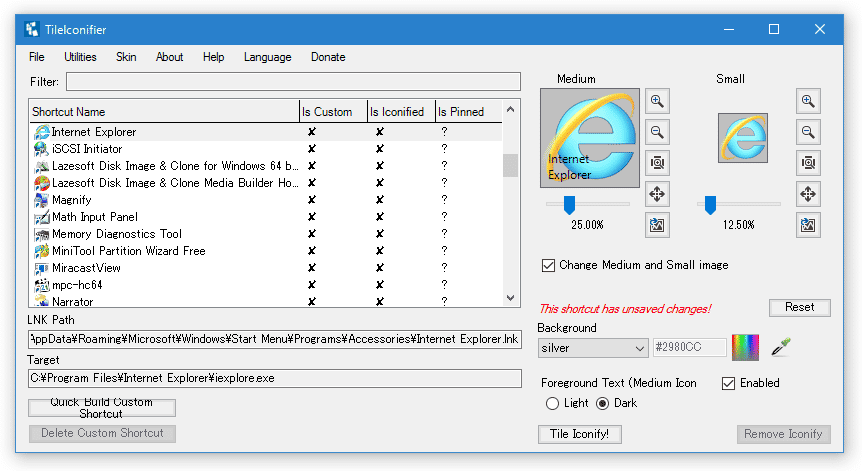Zoom in the Small tile image

coord(808,101)
